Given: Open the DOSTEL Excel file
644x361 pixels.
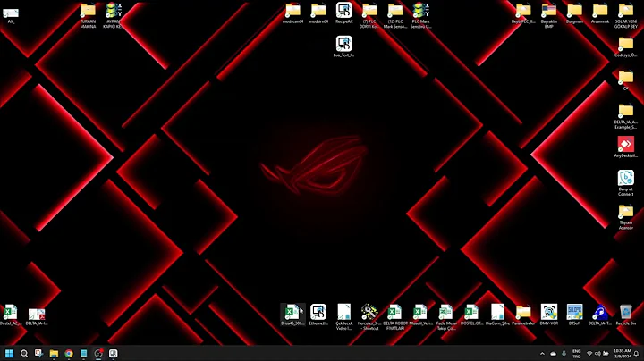Looking at the screenshot, I should point(471,313).
